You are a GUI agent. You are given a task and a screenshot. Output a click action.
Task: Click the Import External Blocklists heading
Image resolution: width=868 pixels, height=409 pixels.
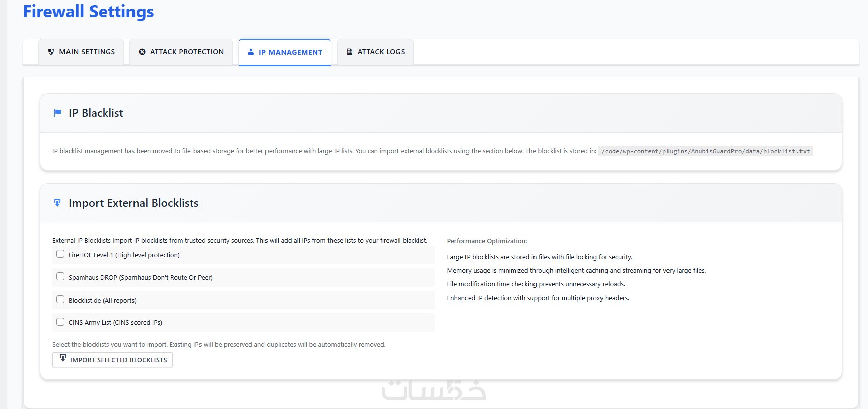133,203
